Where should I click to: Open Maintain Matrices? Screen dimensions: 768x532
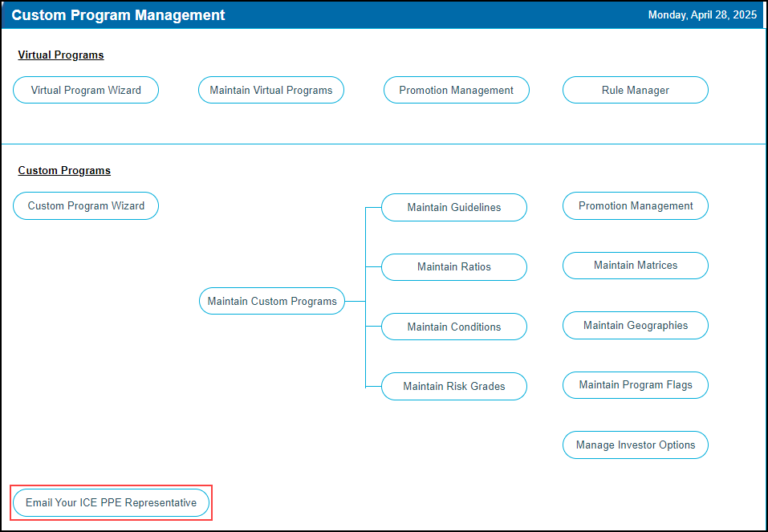636,266
